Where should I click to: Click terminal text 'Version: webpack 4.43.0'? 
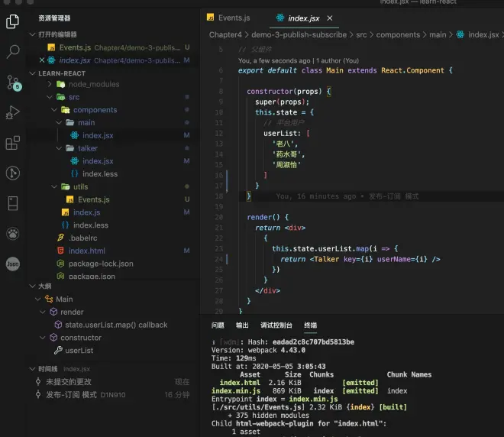(258, 350)
